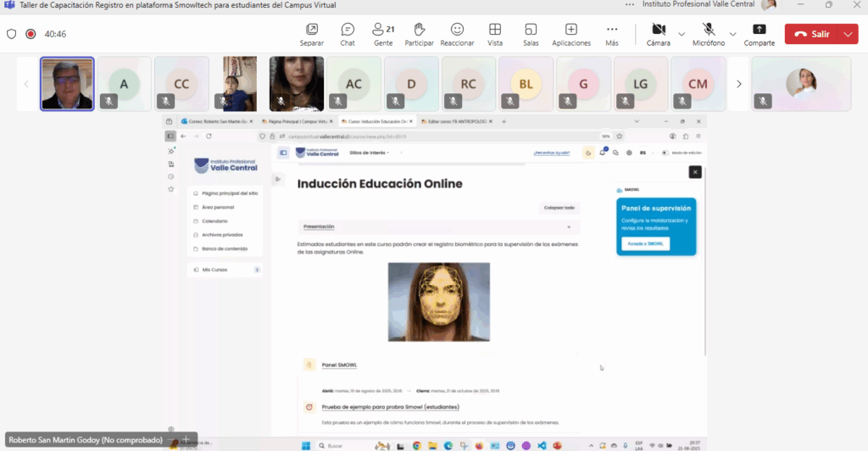Image resolution: width=868 pixels, height=451 pixels.
Task: Leave meeting with Salir button
Action: 811,34
